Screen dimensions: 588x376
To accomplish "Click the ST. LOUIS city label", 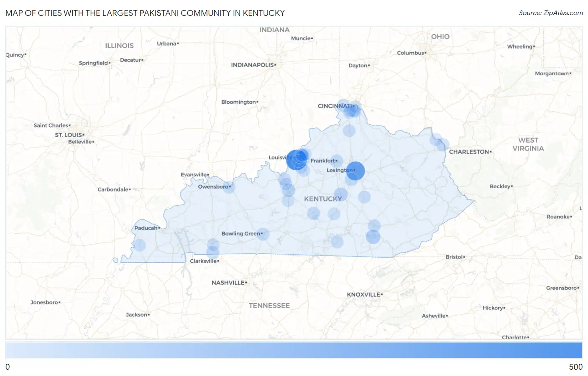I will [x=69, y=135].
